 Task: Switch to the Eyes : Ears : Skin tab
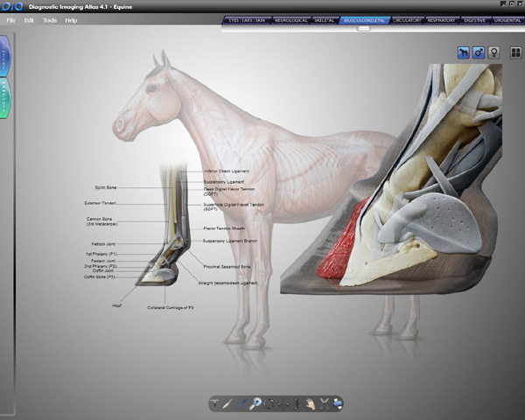(247, 20)
